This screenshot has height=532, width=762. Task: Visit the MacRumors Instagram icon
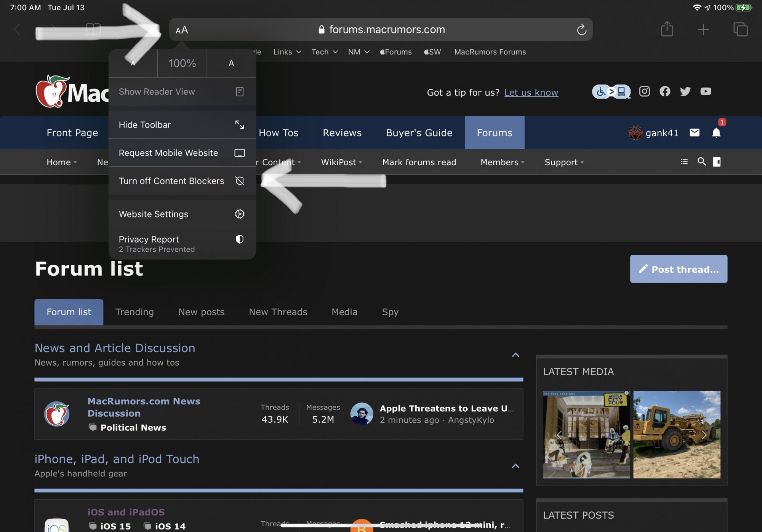click(x=644, y=91)
